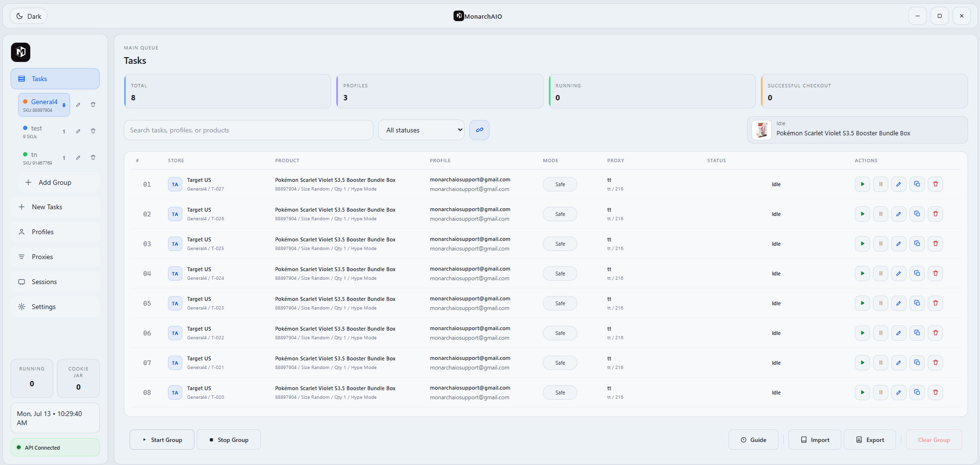Click MonarchAIO logo in sidebar
The height and width of the screenshot is (465, 980).
21,52
